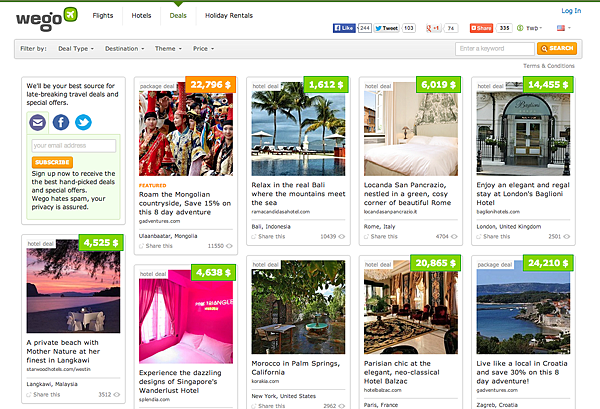Open the Croatia coastline photo
The image size is (600, 409).
click(x=523, y=307)
